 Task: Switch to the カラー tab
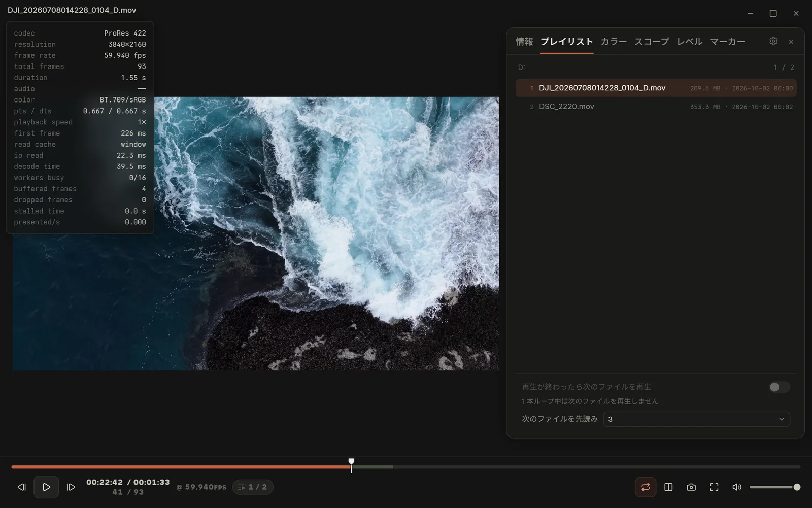coord(614,42)
